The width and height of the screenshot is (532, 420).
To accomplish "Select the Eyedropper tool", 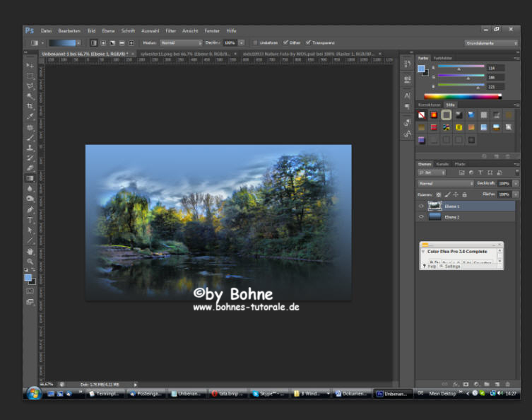I will click(x=30, y=117).
